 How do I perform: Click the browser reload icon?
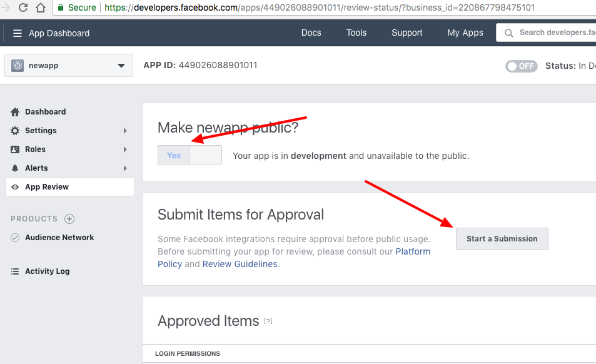pyautogui.click(x=23, y=8)
